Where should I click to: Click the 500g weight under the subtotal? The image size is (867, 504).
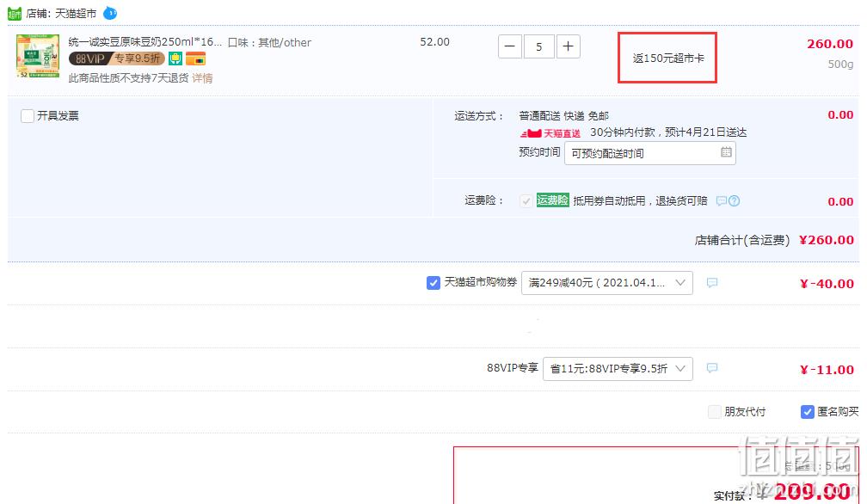click(840, 65)
